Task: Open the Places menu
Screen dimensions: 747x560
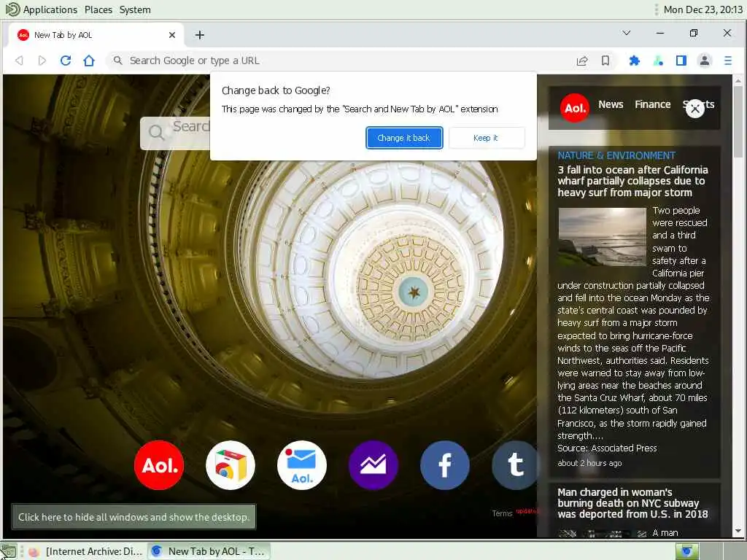Action: point(98,9)
